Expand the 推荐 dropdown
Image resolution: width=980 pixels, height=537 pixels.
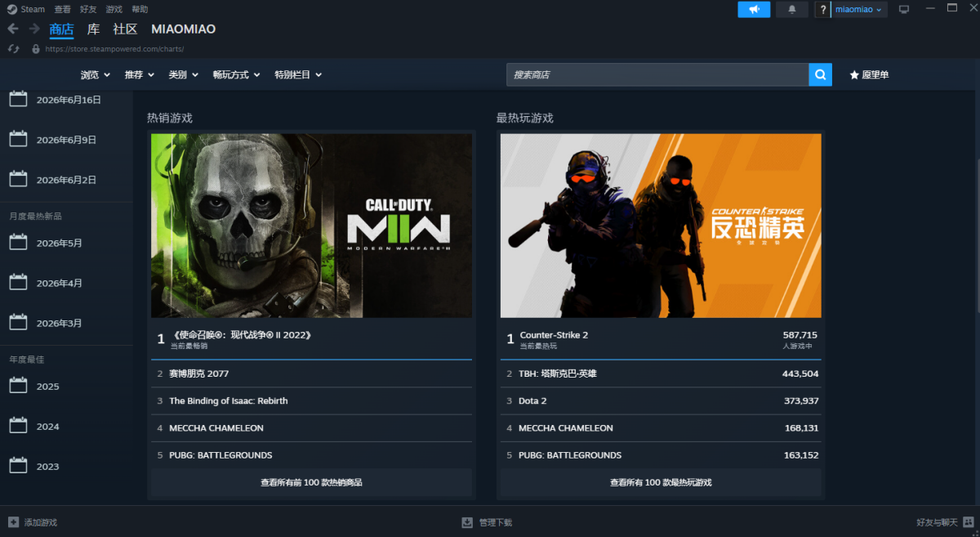(x=140, y=74)
